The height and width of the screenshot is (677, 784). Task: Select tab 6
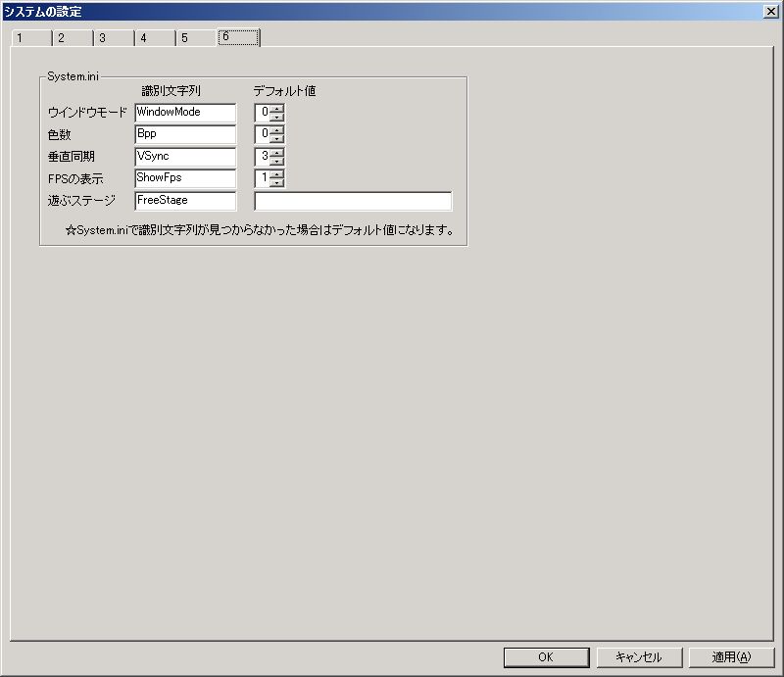(238, 37)
